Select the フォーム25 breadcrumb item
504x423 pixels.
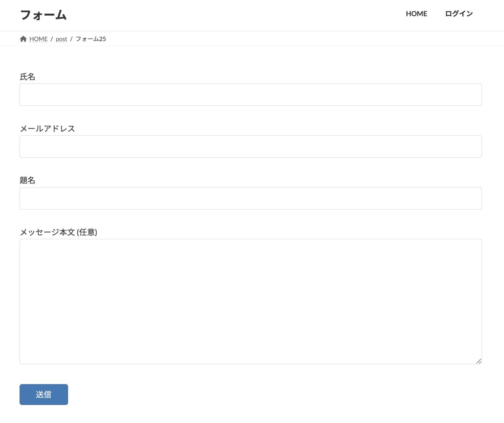tap(90, 39)
